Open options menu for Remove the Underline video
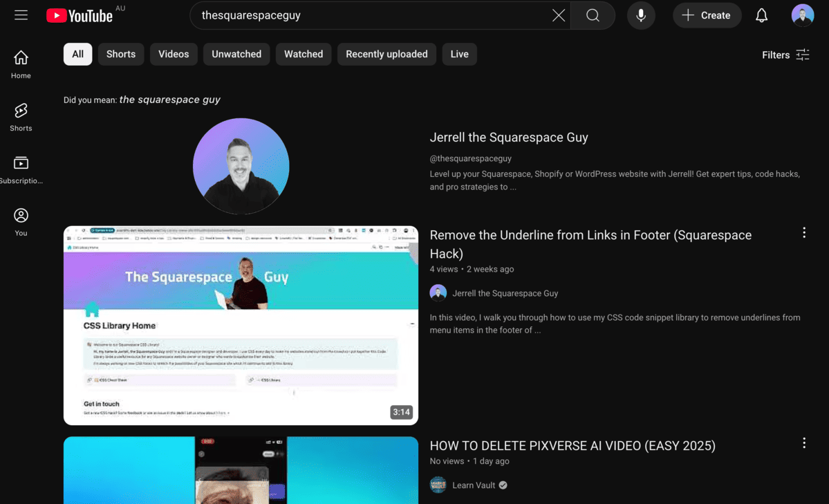This screenshot has height=504, width=829. tap(803, 233)
